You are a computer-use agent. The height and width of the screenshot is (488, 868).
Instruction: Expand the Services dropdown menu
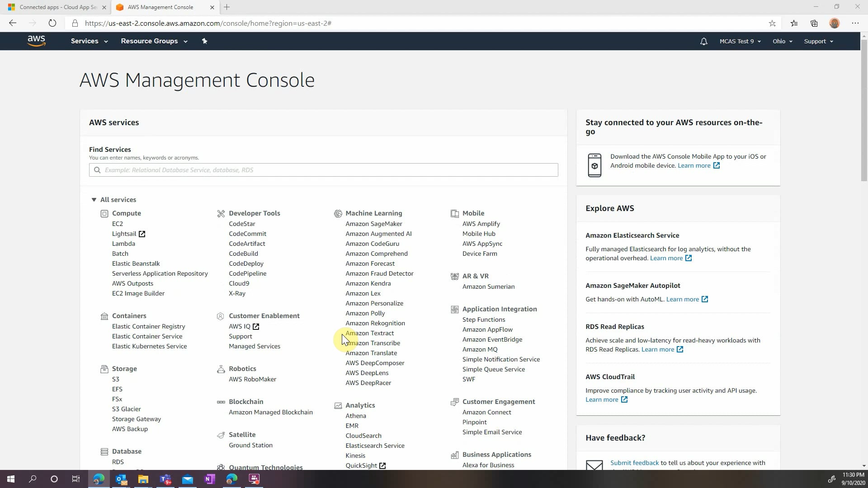pos(89,41)
